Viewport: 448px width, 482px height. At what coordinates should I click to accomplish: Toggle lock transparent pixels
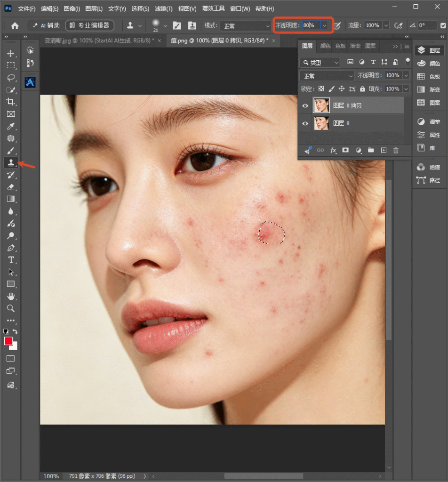click(x=321, y=89)
